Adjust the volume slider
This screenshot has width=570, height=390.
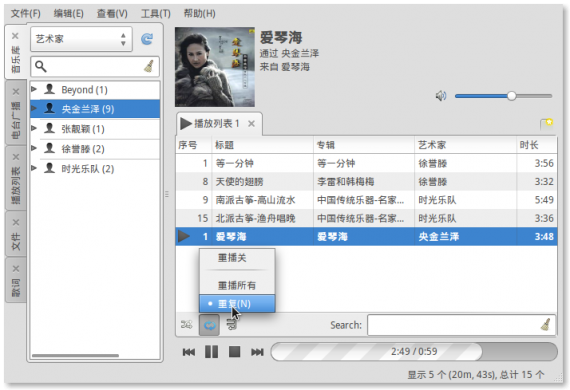[503, 96]
